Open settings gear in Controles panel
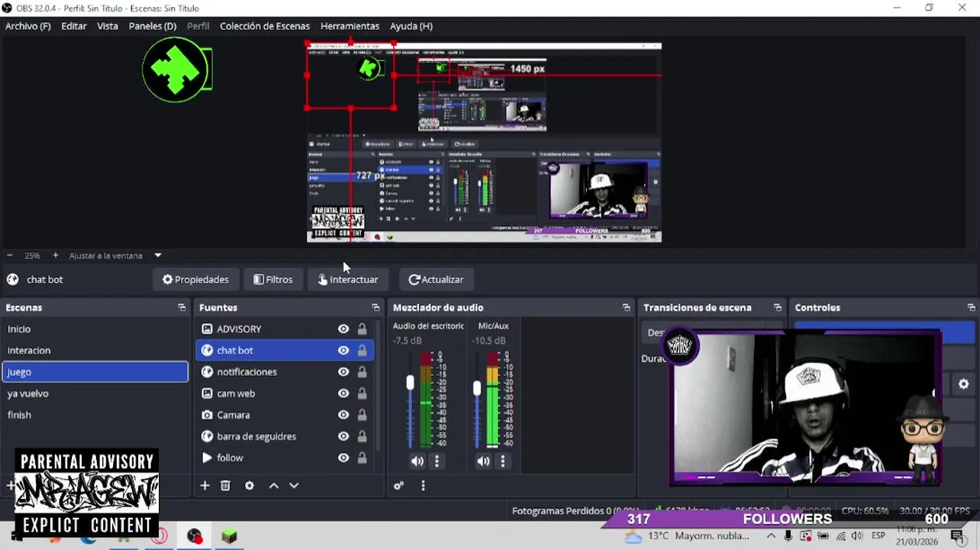 click(963, 383)
